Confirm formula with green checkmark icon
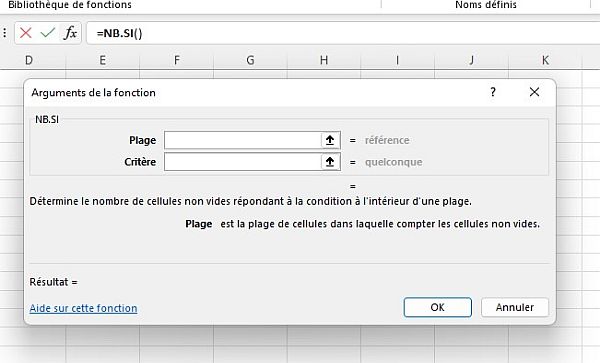The image size is (600, 363). tap(48, 33)
